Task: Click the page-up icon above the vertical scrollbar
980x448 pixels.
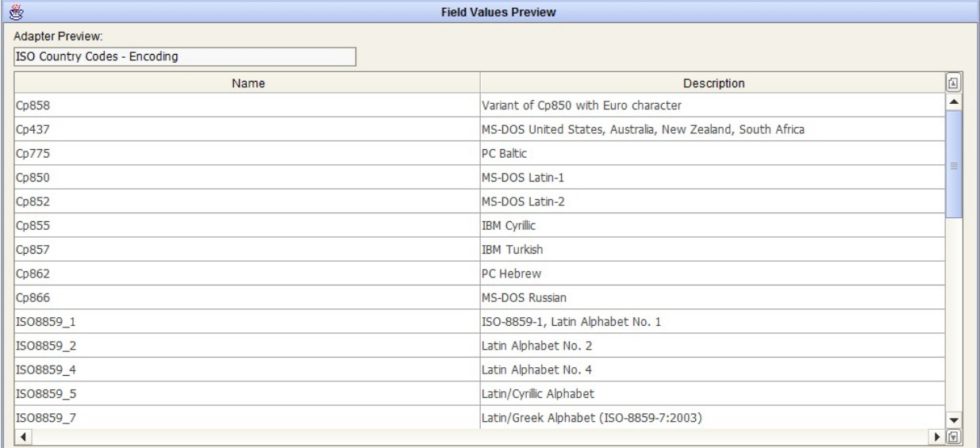Action: pyautogui.click(x=953, y=82)
